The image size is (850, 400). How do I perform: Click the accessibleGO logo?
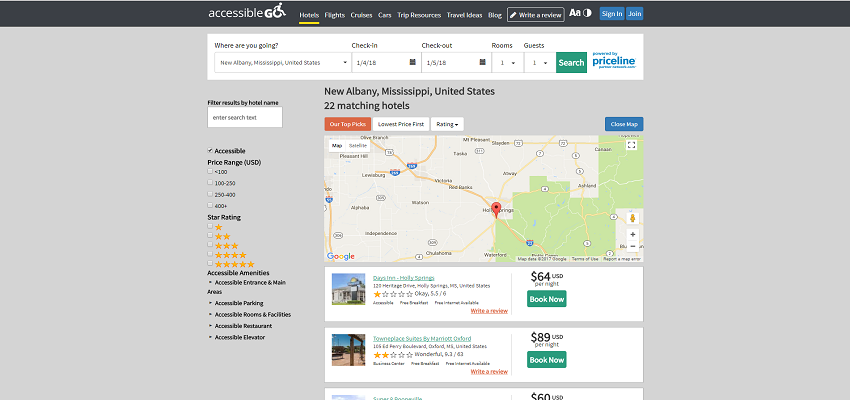[x=247, y=12]
